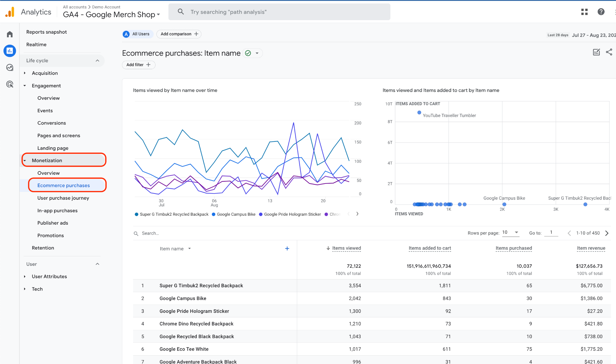
Task: Collapse the Engagement section
Action: coord(25,86)
